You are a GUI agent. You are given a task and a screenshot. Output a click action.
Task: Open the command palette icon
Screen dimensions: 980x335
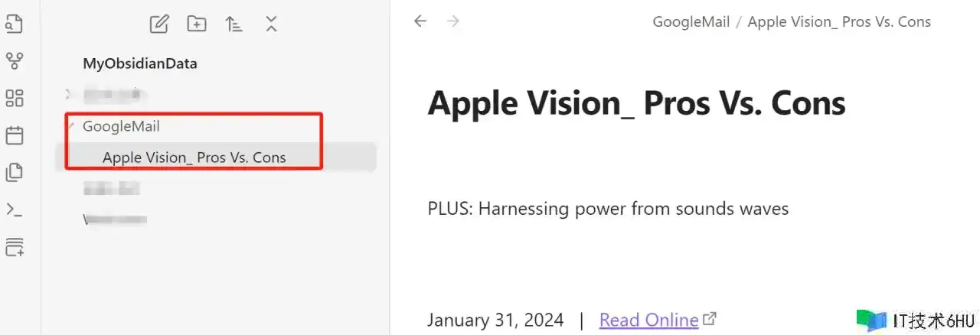coord(14,209)
